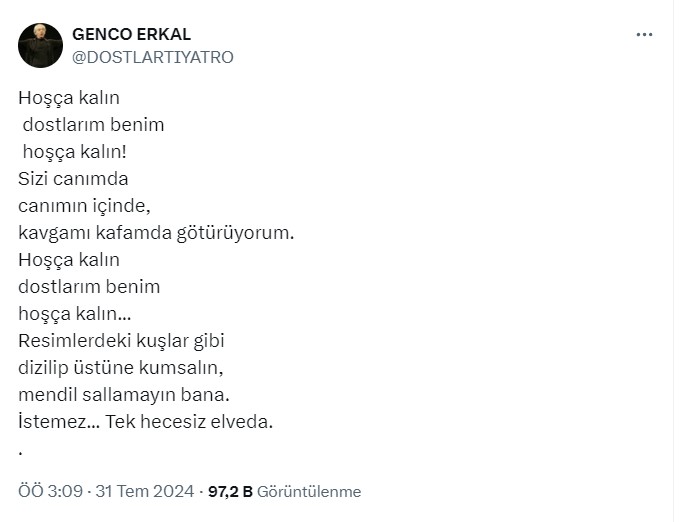Image resolution: width=682 pixels, height=522 pixels.
Task: Open the tweet's more options menu
Action: click(644, 35)
